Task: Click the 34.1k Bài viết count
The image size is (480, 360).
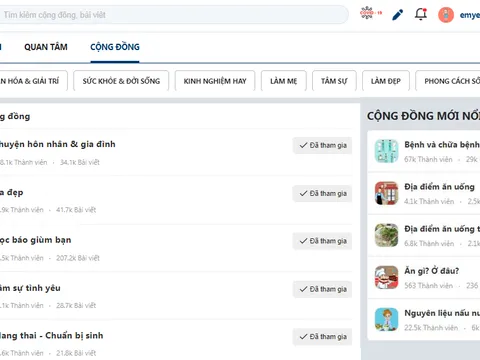Action: pos(80,162)
